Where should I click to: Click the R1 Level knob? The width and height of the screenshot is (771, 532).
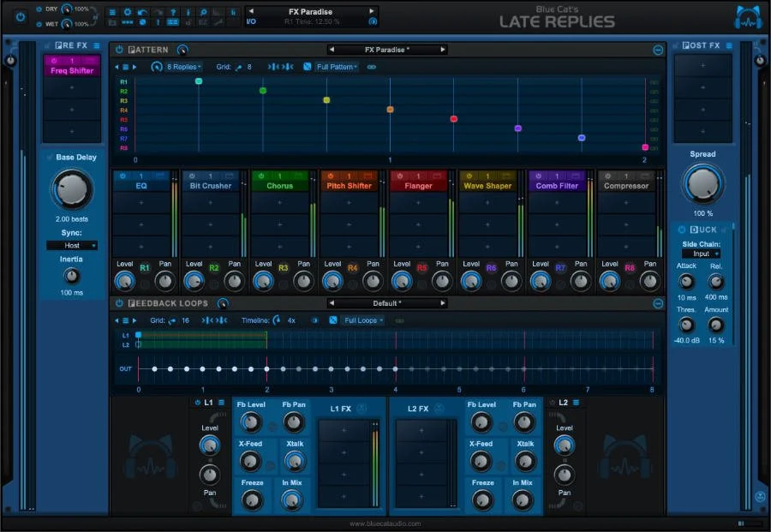[x=124, y=282]
